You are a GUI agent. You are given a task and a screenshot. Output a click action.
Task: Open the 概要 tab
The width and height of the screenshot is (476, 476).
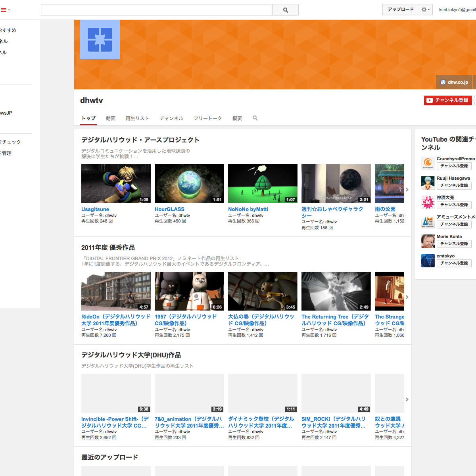pyautogui.click(x=237, y=118)
